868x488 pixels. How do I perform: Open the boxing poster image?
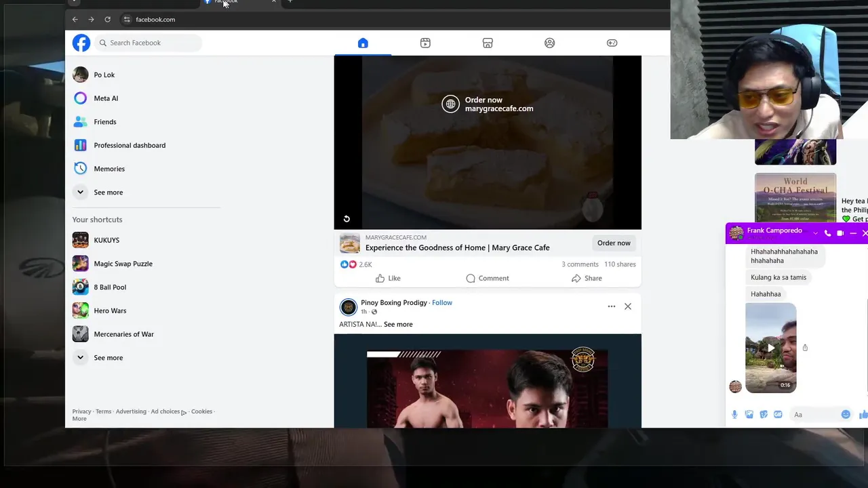pos(488,381)
